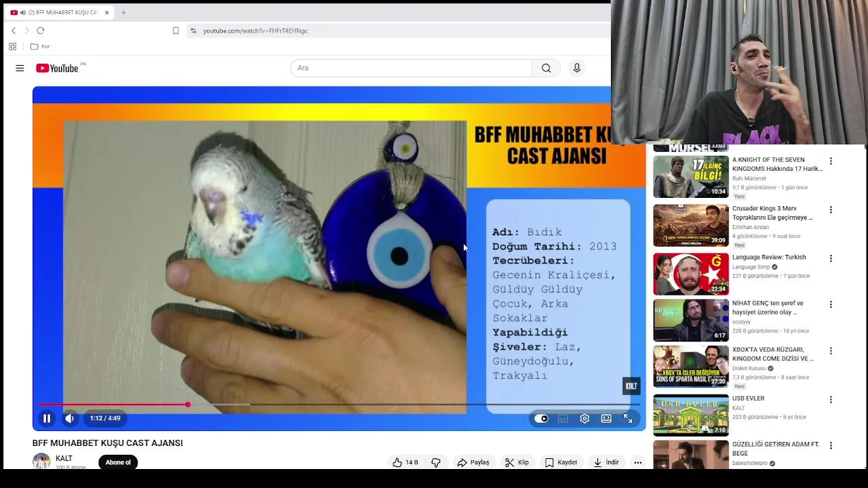Open options for Knight of Seven Kingdoms video

point(831,161)
